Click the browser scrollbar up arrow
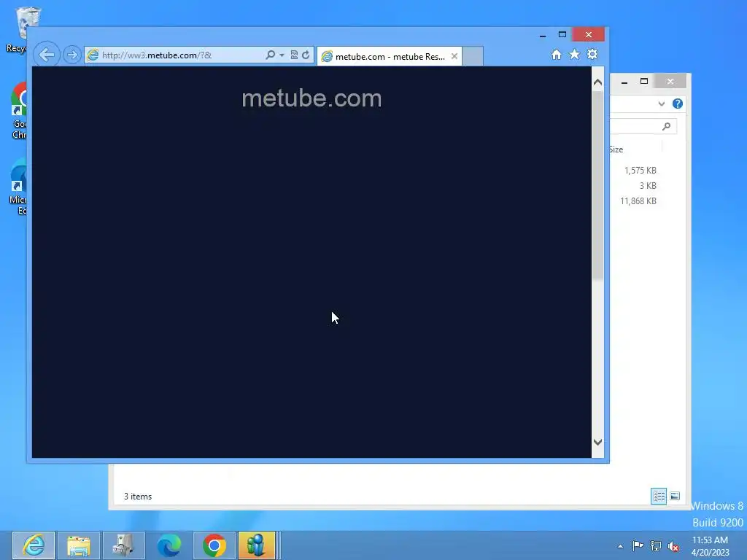Viewport: 747px width, 560px height. pos(597,82)
